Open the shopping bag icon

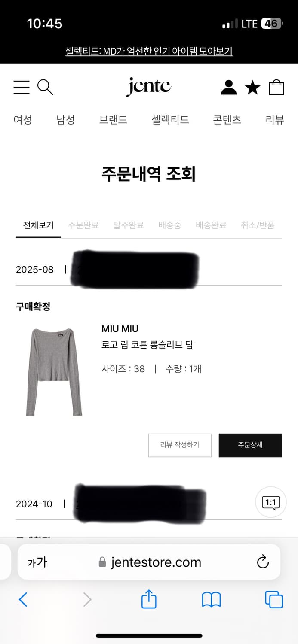(x=276, y=87)
